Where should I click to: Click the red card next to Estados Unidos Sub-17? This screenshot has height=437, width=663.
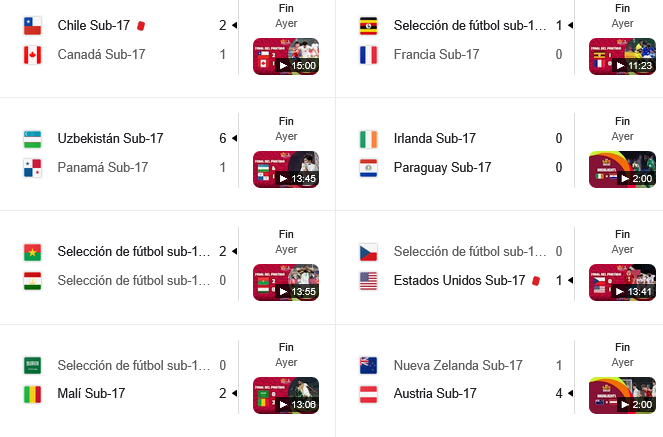(x=536, y=281)
